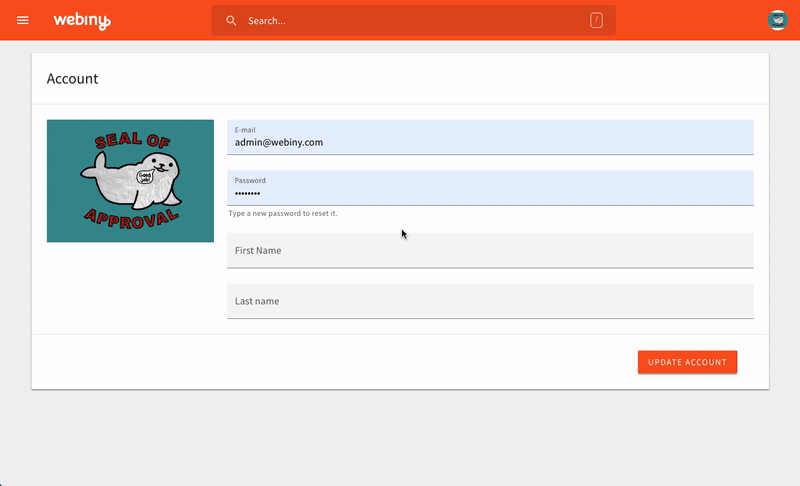
Task: Focus the Search field
Action: point(413,20)
